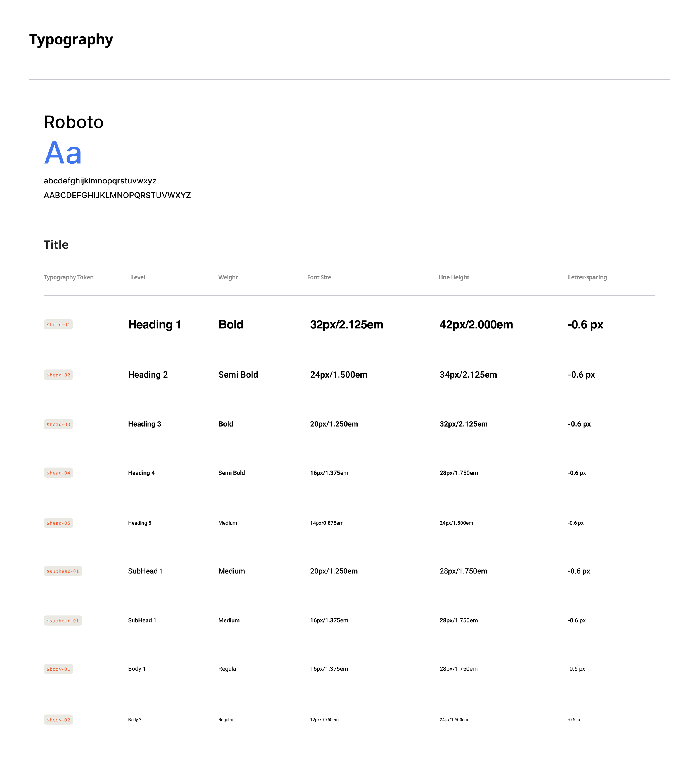Select the Roboto font name text
This screenshot has width=699, height=784.
[x=73, y=122]
